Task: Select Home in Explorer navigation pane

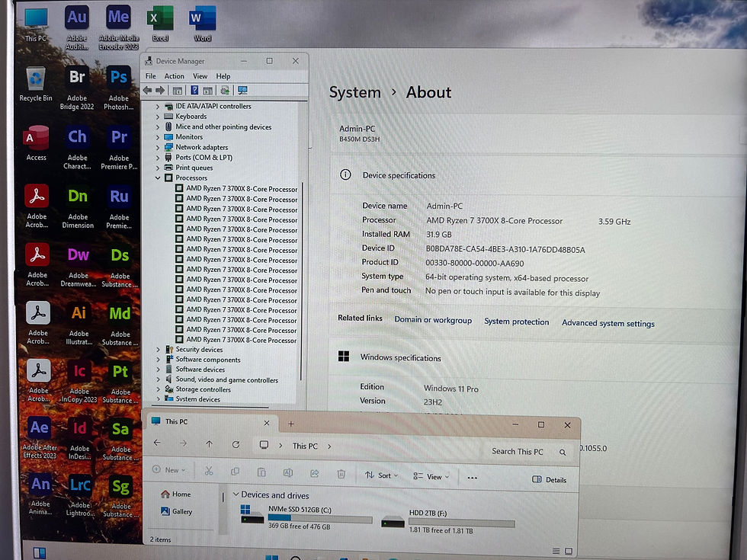Action: point(176,494)
